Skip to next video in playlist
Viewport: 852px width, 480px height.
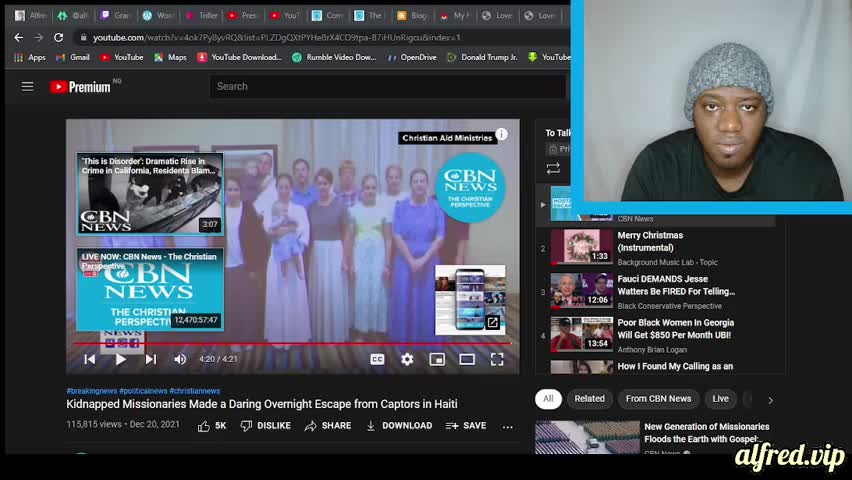tap(151, 359)
